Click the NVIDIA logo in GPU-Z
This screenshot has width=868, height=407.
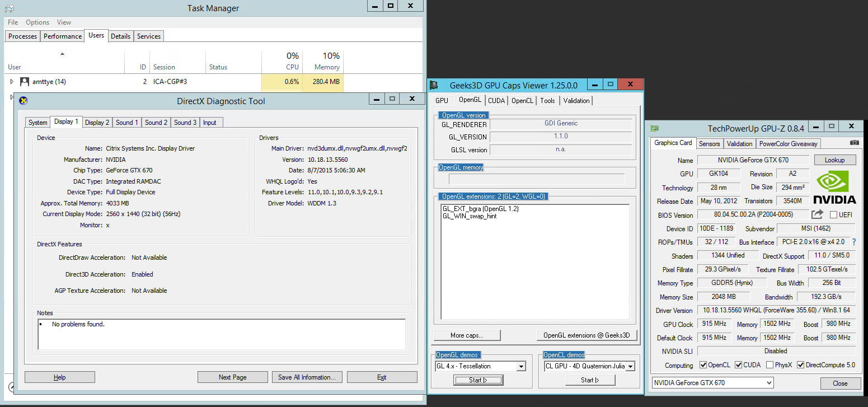pyautogui.click(x=834, y=188)
